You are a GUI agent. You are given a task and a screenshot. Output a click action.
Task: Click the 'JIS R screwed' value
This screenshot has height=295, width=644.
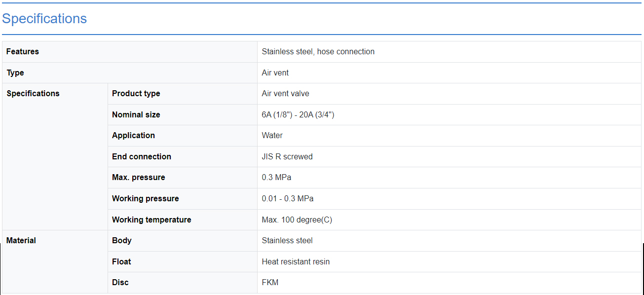pyautogui.click(x=287, y=157)
